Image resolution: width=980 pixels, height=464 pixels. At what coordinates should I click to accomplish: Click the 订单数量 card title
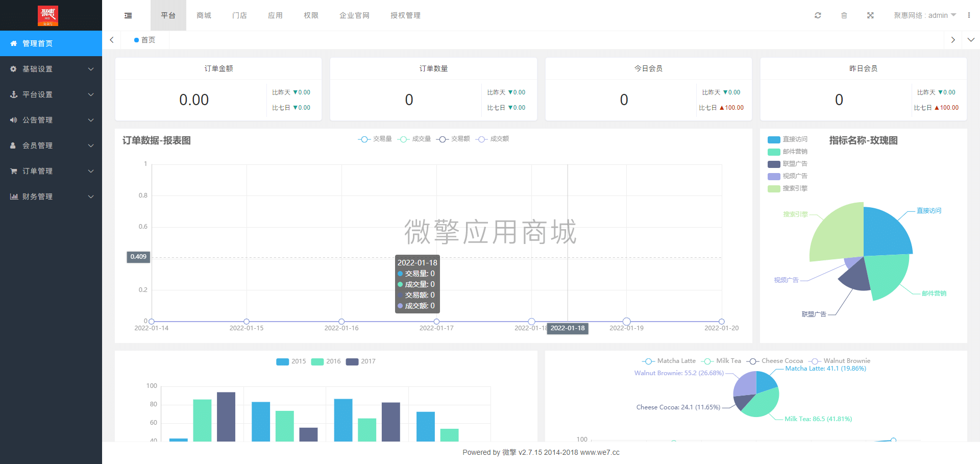[x=433, y=68]
